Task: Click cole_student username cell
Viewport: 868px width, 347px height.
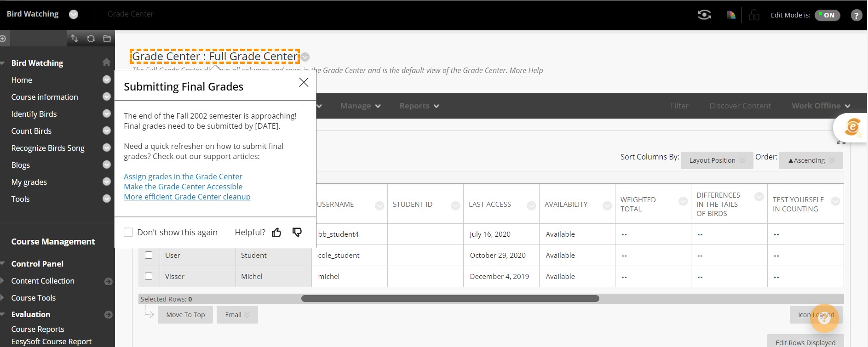Action: [x=350, y=255]
